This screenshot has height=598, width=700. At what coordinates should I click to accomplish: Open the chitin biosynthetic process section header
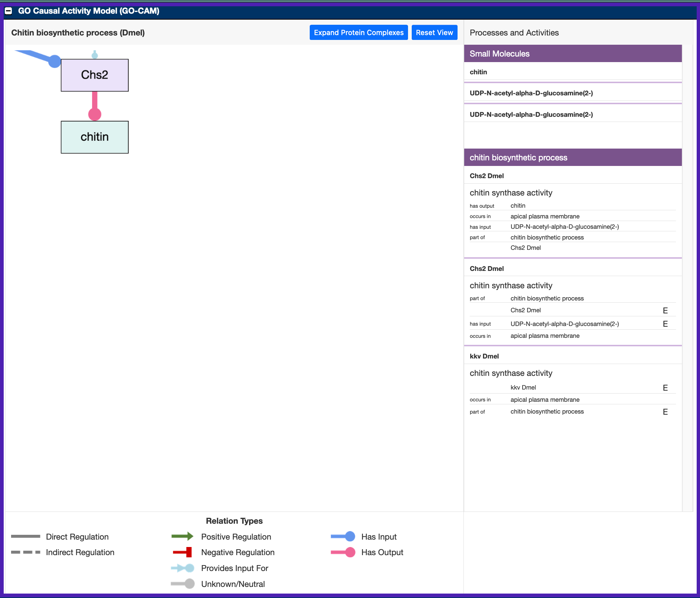572,157
